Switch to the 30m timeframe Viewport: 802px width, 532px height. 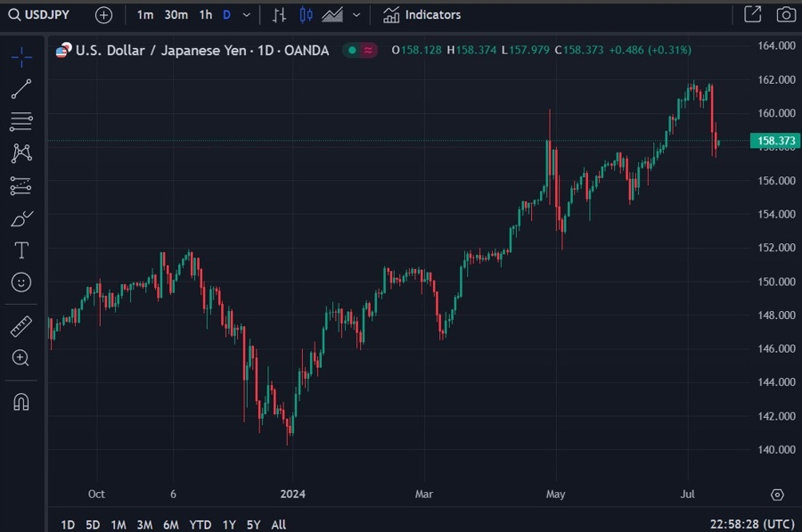176,15
